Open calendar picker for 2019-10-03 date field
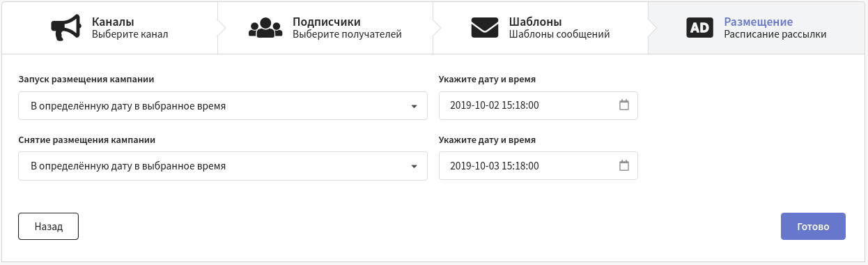This screenshot has width=868, height=265. click(624, 166)
